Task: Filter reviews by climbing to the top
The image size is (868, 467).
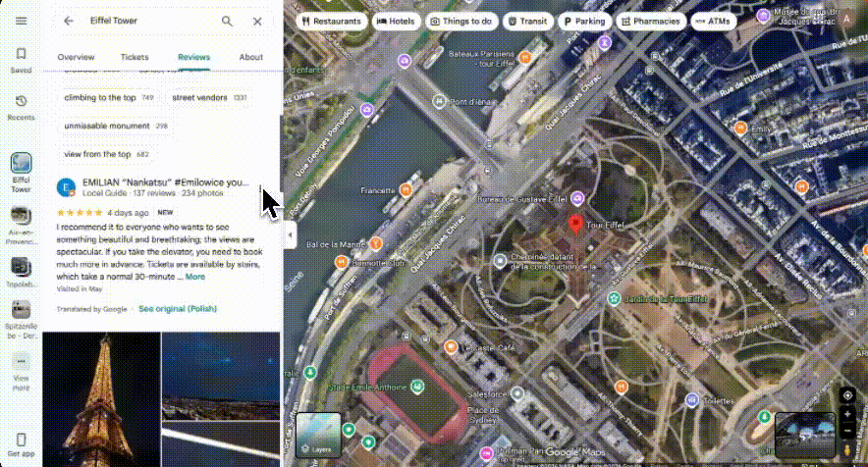Action: tap(108, 97)
